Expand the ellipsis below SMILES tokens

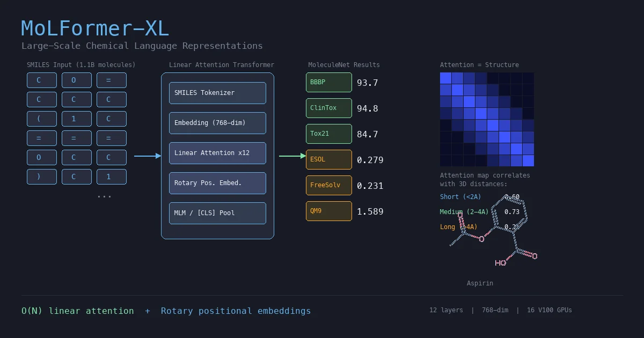(104, 195)
